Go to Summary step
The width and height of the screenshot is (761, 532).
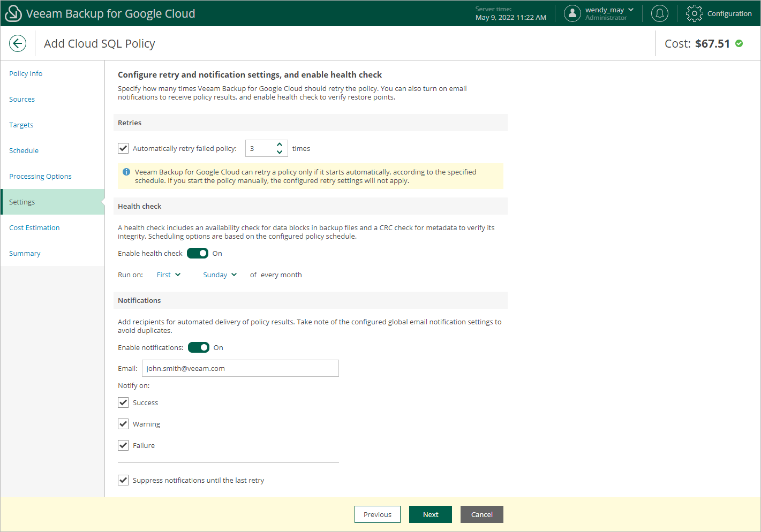pos(52,253)
